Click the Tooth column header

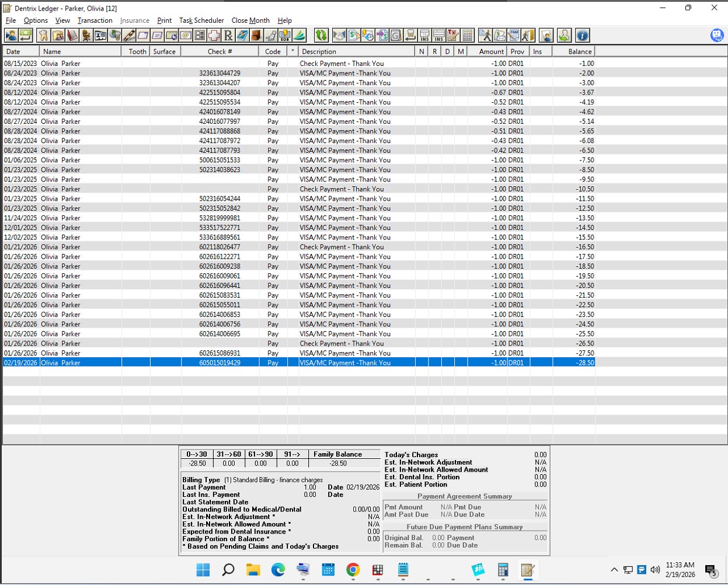tap(136, 51)
